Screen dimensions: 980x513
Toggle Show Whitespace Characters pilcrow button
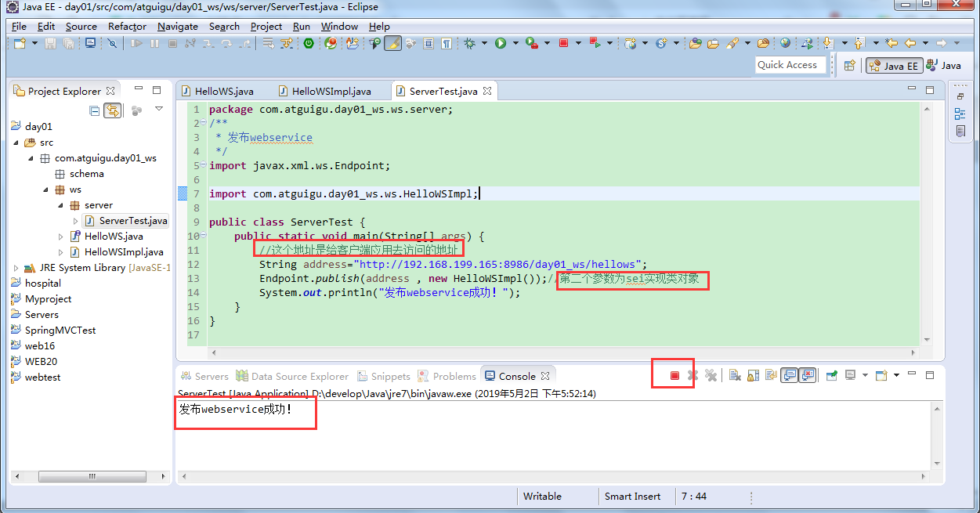[447, 43]
